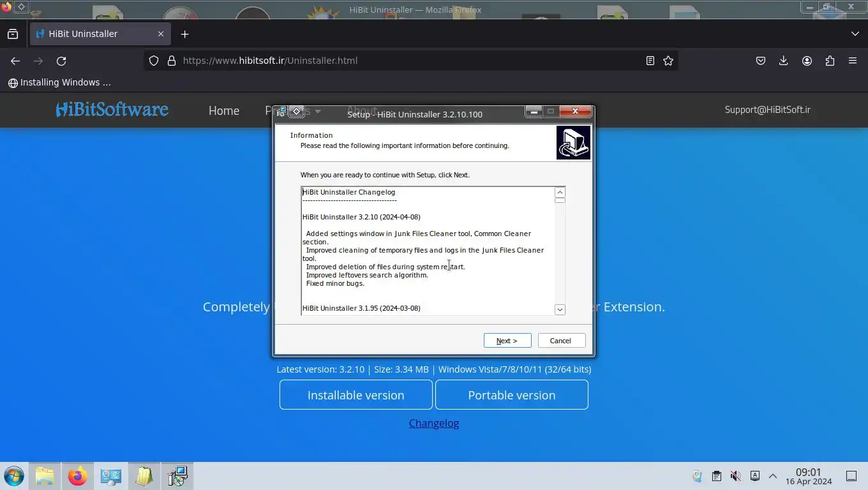Cancel the Setup wizard
This screenshot has height=490, width=868.
pyautogui.click(x=560, y=341)
